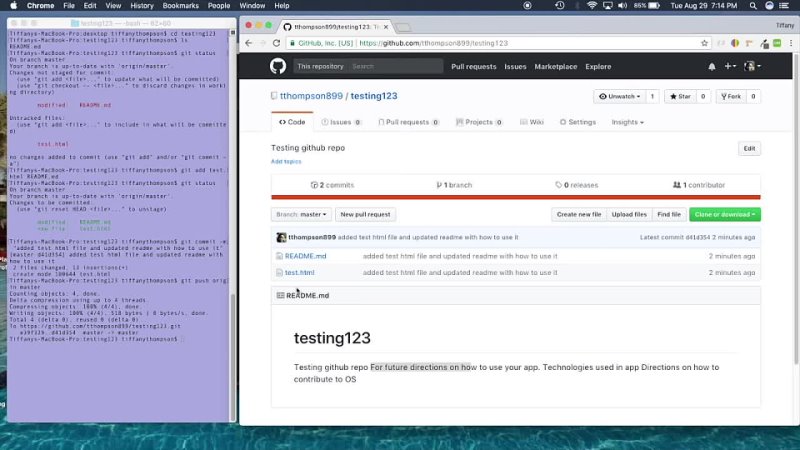Viewport: 800px width, 450px height.
Task: Click the New pull request button
Action: 365,214
